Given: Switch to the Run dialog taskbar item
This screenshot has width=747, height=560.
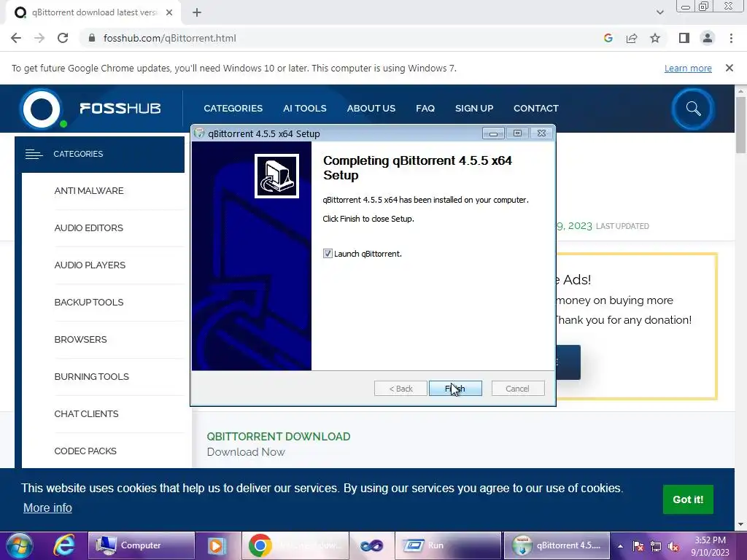Looking at the screenshot, I should coord(448,545).
